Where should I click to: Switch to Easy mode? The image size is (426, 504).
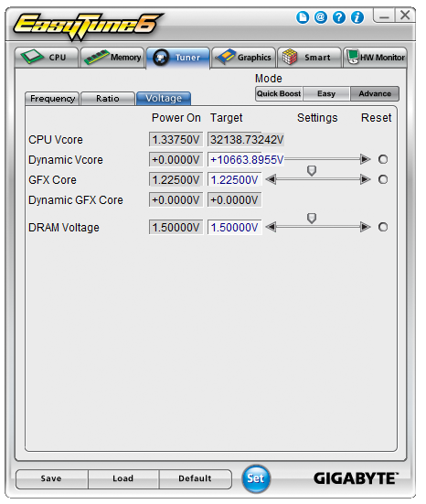(326, 93)
